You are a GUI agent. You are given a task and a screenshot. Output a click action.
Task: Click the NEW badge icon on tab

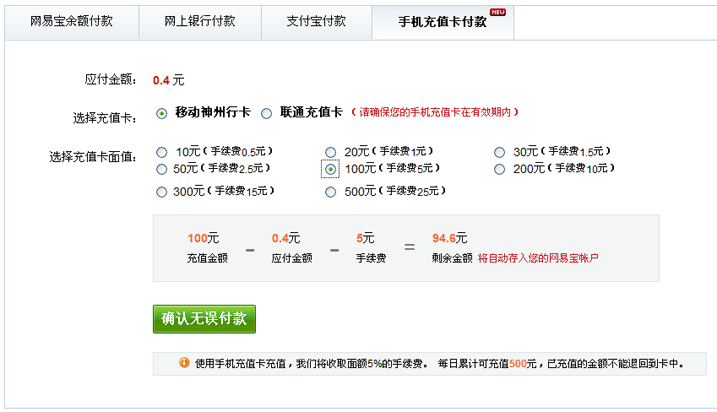click(497, 12)
